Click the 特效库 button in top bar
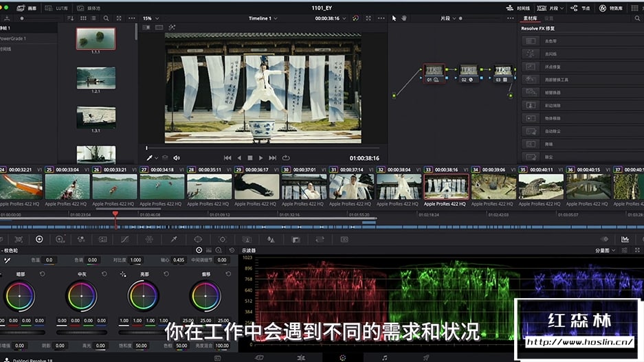 (611, 8)
